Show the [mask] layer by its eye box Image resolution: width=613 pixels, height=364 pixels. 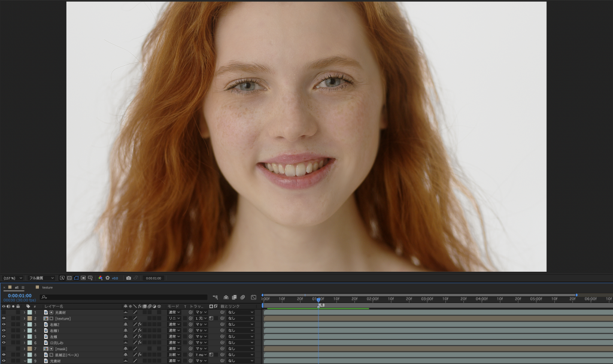point(4,348)
